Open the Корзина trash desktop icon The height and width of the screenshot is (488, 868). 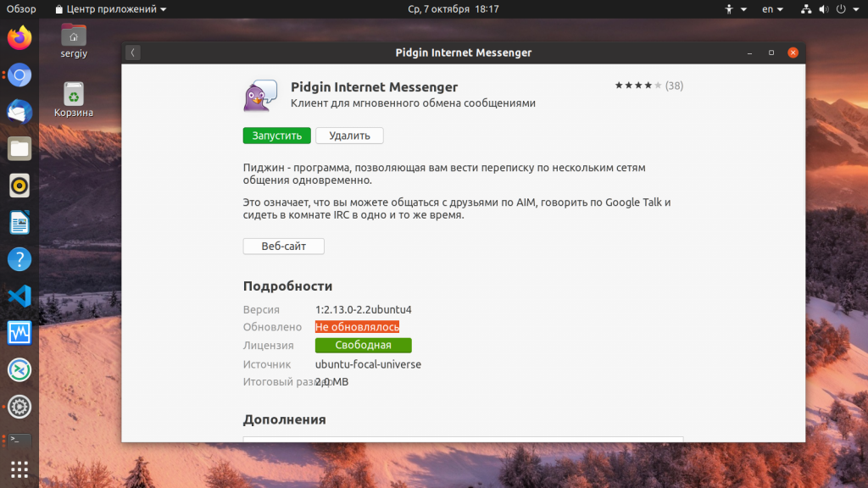(x=74, y=100)
